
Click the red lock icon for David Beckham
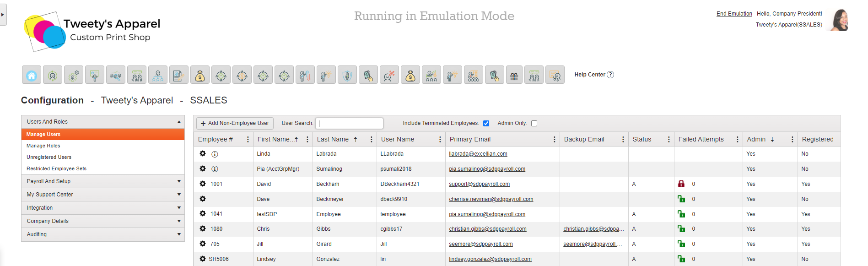pos(681,184)
